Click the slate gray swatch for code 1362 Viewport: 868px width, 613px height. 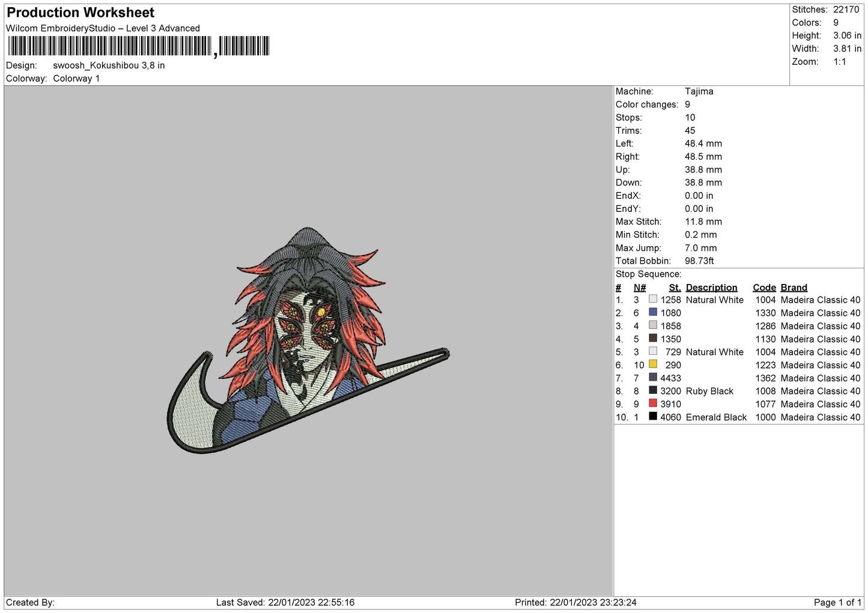click(653, 378)
